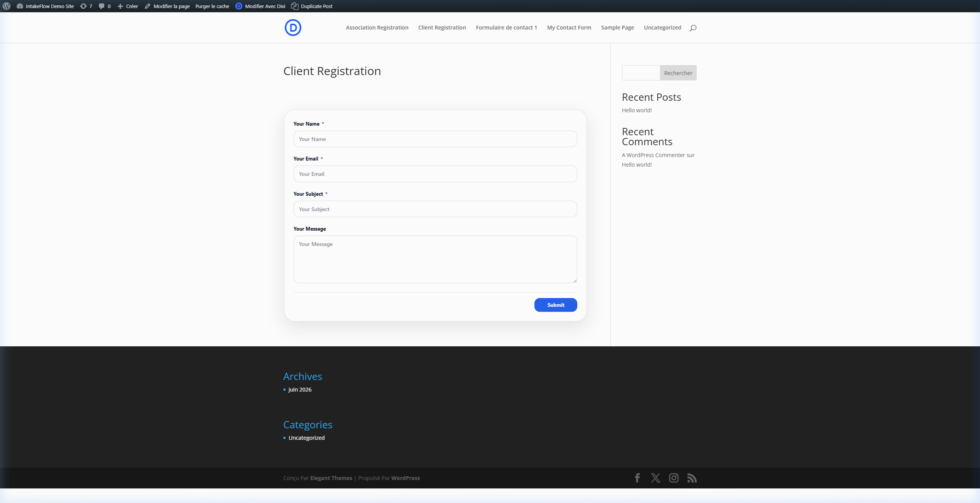Focus the Your Email input field
Image resolution: width=980 pixels, height=503 pixels.
(435, 174)
